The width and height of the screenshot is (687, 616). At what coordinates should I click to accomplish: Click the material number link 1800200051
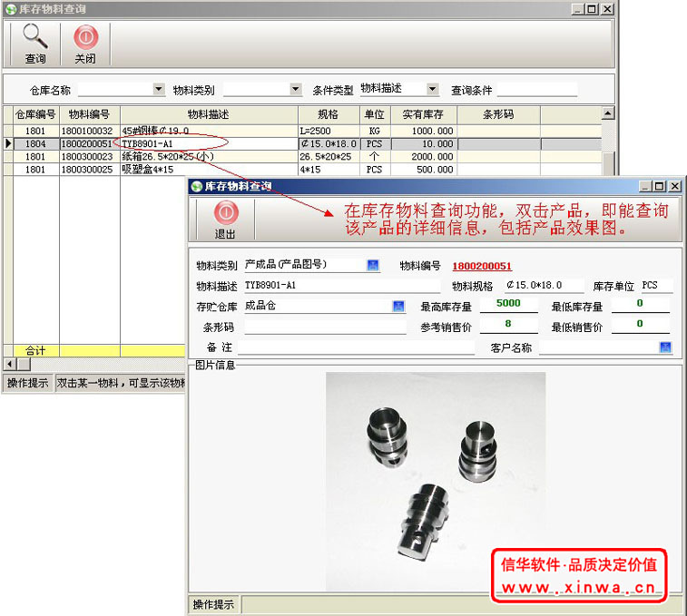pyautogui.click(x=482, y=266)
